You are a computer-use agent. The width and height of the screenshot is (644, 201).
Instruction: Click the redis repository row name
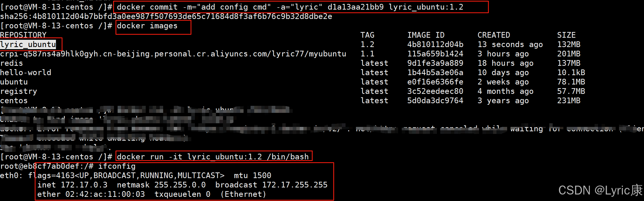tap(11, 63)
